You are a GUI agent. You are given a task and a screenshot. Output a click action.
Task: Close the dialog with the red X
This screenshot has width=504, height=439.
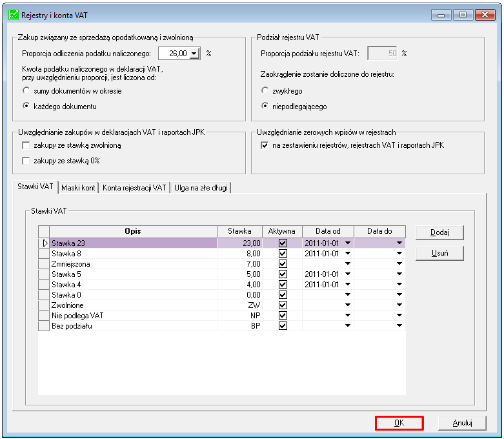(x=485, y=15)
